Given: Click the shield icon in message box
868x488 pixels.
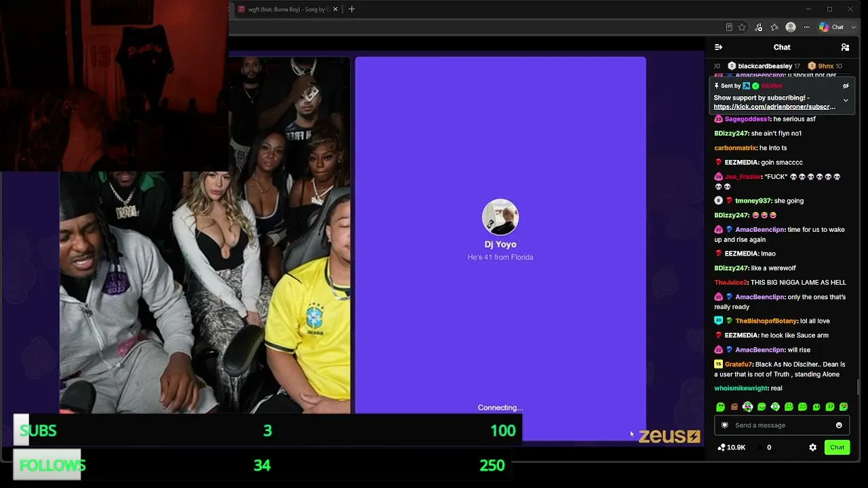Looking at the screenshot, I should pyautogui.click(x=725, y=425).
